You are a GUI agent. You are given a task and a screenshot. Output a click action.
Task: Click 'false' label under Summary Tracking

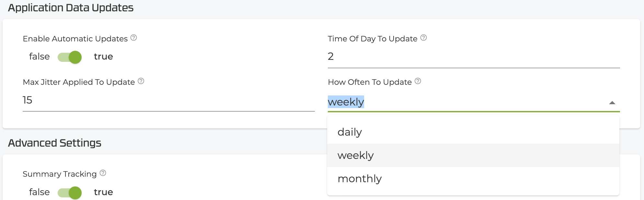pos(40,192)
